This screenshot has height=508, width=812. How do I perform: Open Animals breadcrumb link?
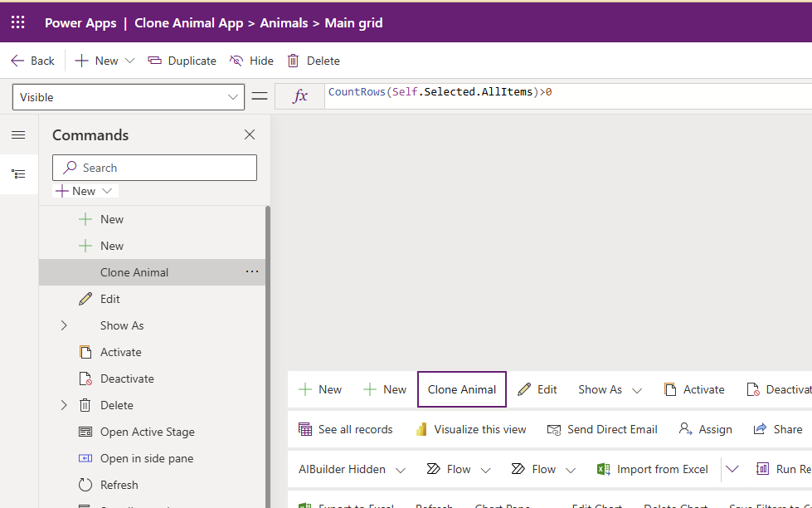284,22
